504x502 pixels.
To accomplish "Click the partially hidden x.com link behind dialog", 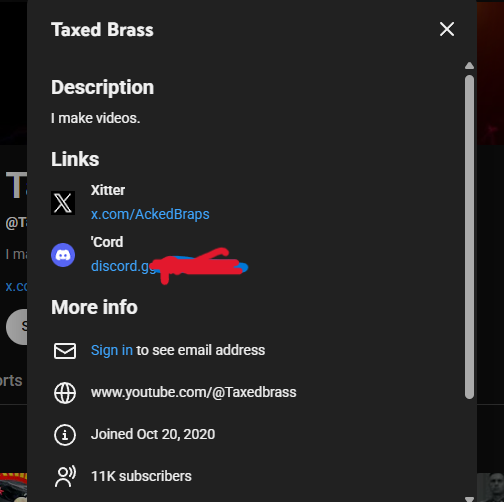I will coord(16,286).
